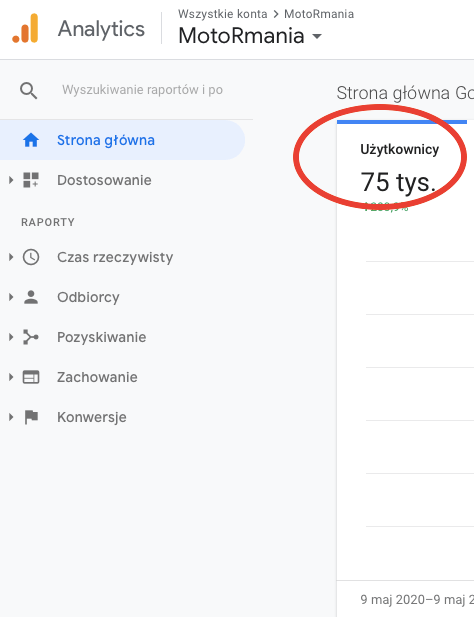Open Odbiorcy reports
This screenshot has height=617, width=474.
pyautogui.click(x=88, y=297)
